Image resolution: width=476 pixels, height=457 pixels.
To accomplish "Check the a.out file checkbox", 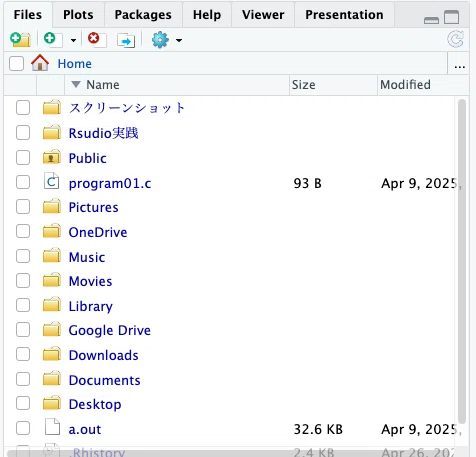I will pos(23,428).
